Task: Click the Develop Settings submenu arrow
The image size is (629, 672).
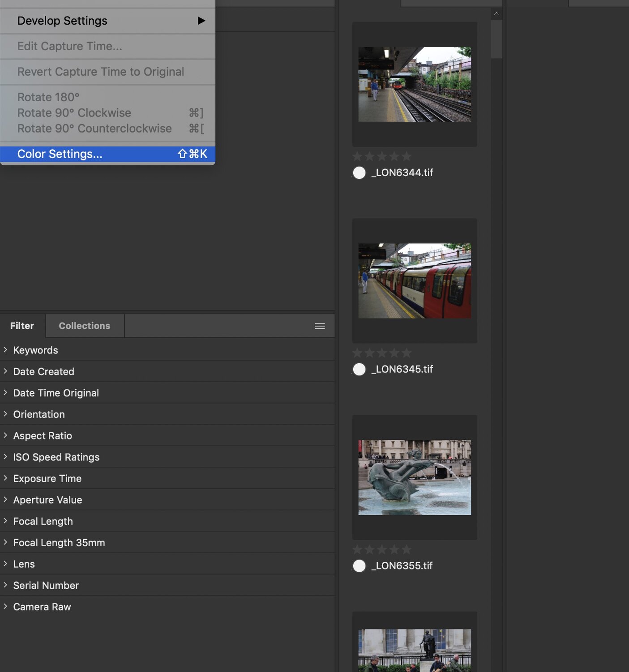Action: tap(201, 21)
